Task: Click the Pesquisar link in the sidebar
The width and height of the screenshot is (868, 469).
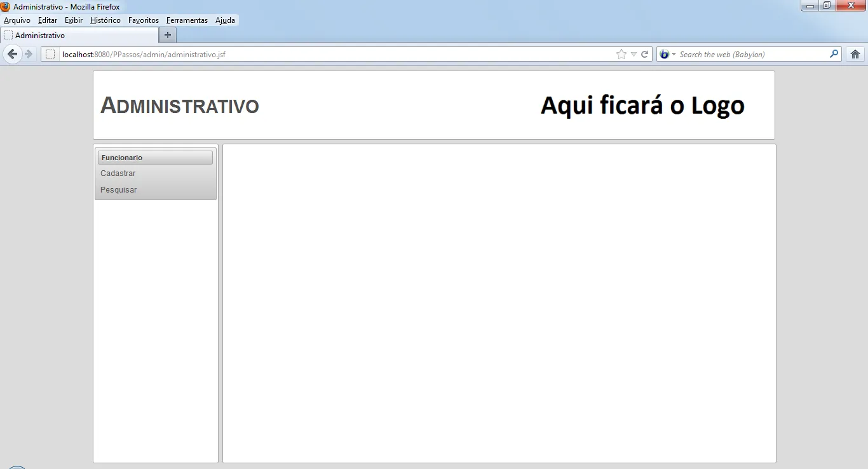Action: click(x=119, y=190)
